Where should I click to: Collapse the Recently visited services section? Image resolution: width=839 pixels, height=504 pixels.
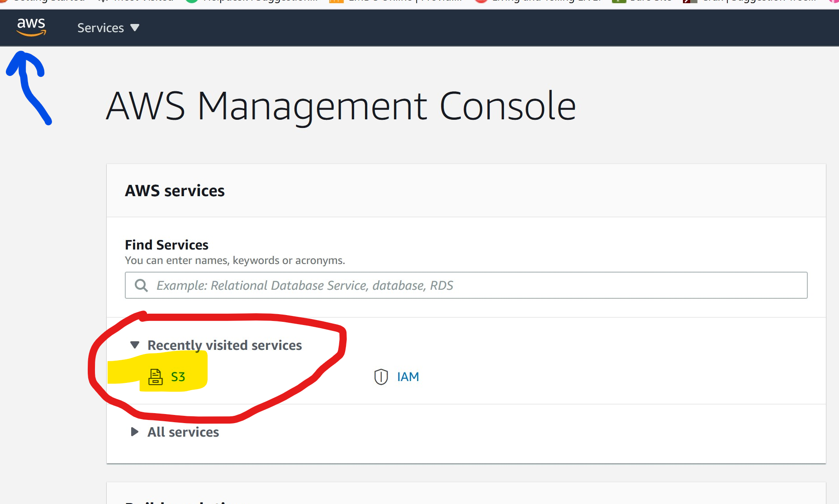click(x=134, y=345)
